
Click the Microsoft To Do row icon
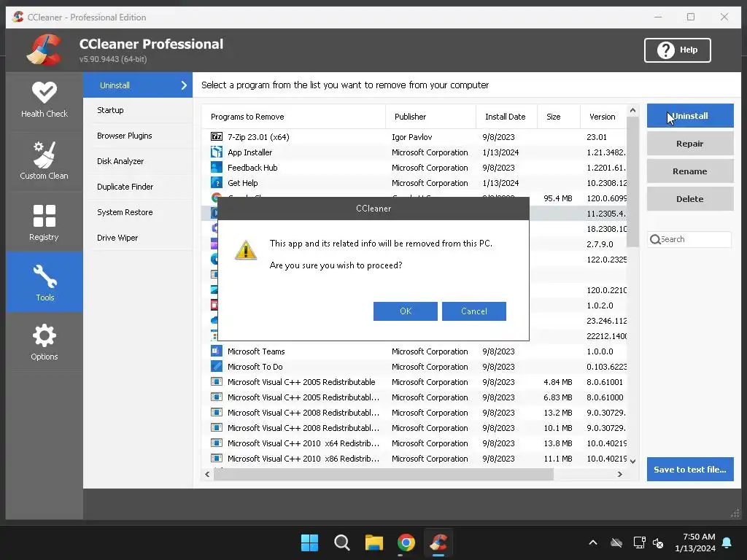[217, 366]
